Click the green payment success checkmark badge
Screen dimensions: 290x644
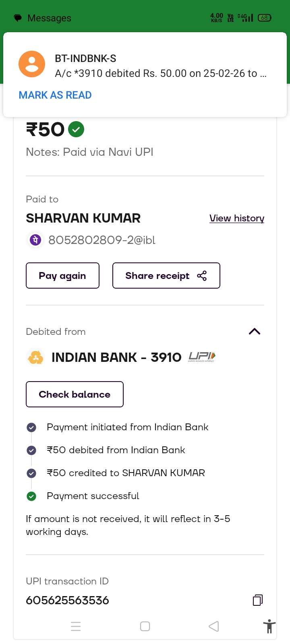[x=76, y=130]
